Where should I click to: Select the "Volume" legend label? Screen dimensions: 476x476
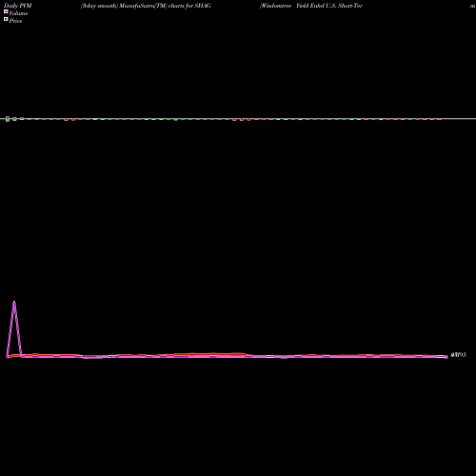[18, 13]
